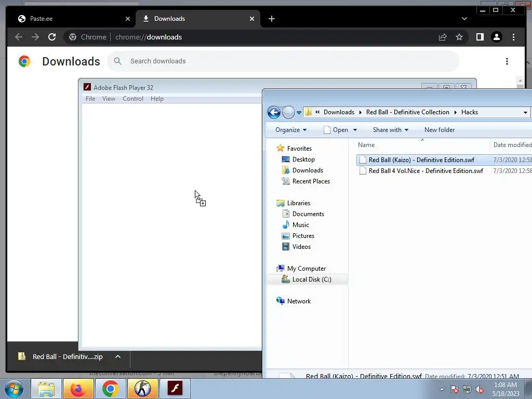Open My Computer in navigation pane
Screen dimensions: 532x399
click(307, 269)
